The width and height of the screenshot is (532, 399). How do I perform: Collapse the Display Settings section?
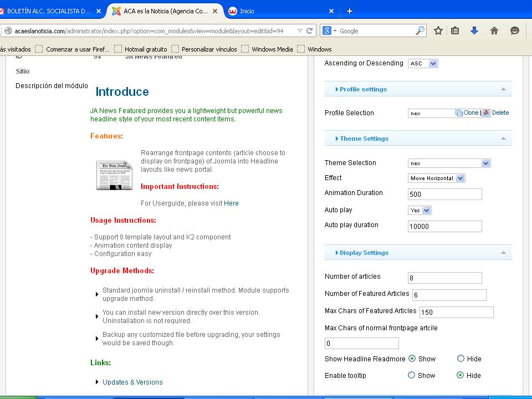(418, 253)
